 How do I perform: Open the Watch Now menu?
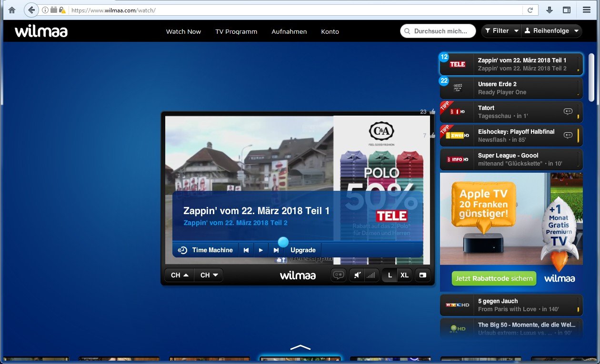click(x=183, y=31)
